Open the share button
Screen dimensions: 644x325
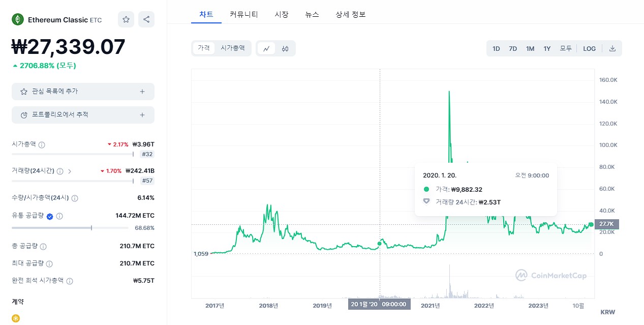pyautogui.click(x=146, y=19)
